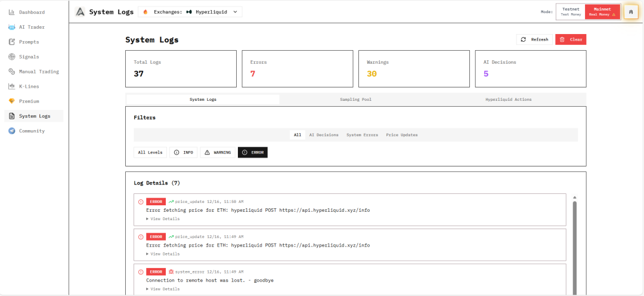Open AI Trader from sidebar icon
The width and height of the screenshot is (644, 296).
(x=12, y=27)
